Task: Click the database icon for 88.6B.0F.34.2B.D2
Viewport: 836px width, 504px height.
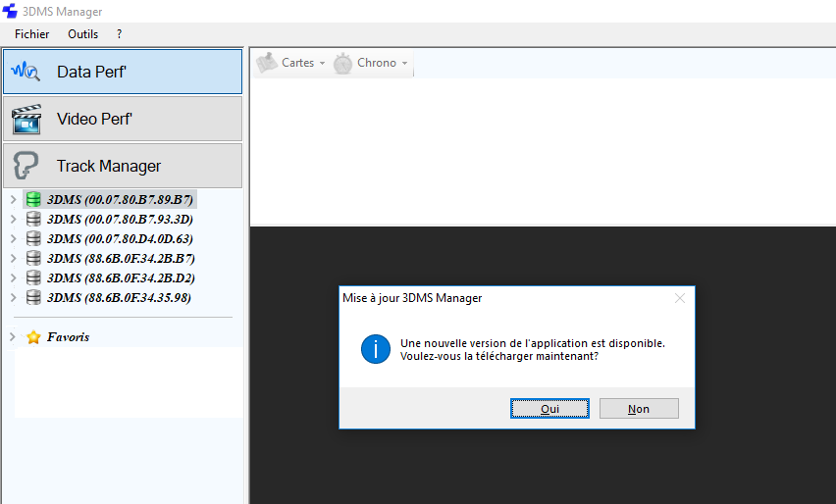Action: click(33, 278)
